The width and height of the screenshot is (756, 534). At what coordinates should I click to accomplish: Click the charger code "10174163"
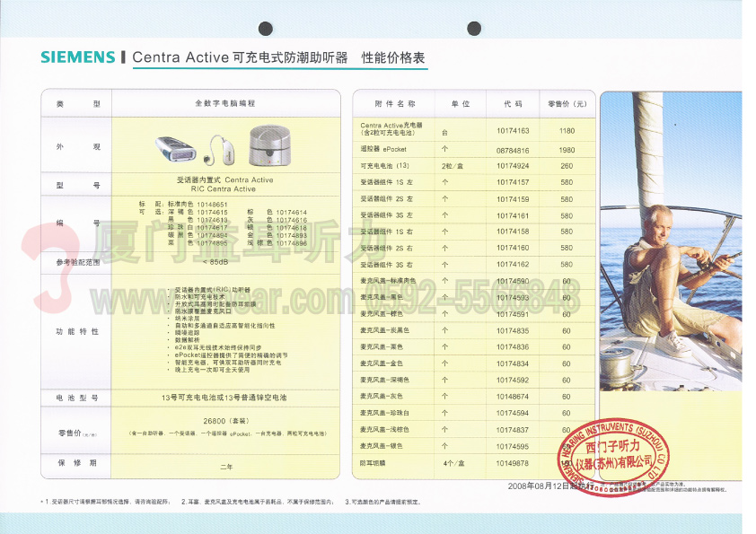(513, 131)
